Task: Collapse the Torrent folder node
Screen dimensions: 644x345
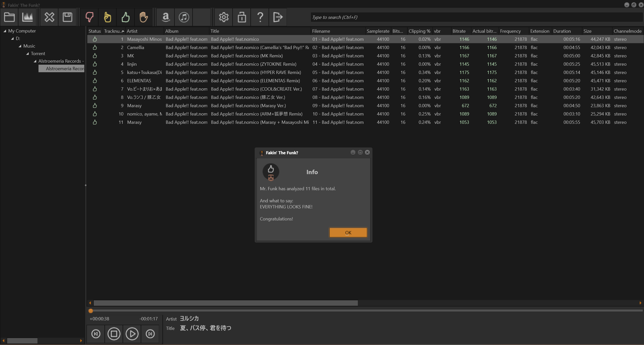Action: point(27,54)
